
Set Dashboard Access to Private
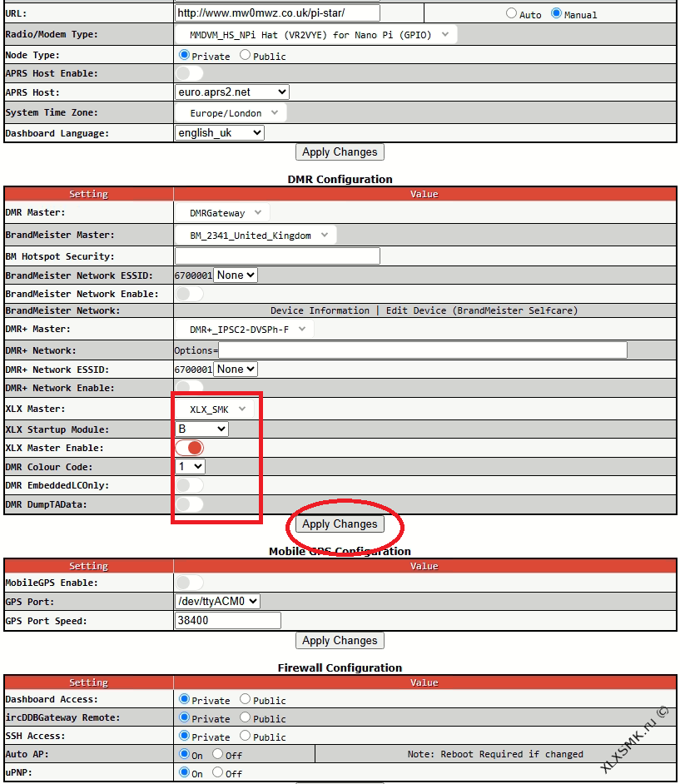coord(185,699)
